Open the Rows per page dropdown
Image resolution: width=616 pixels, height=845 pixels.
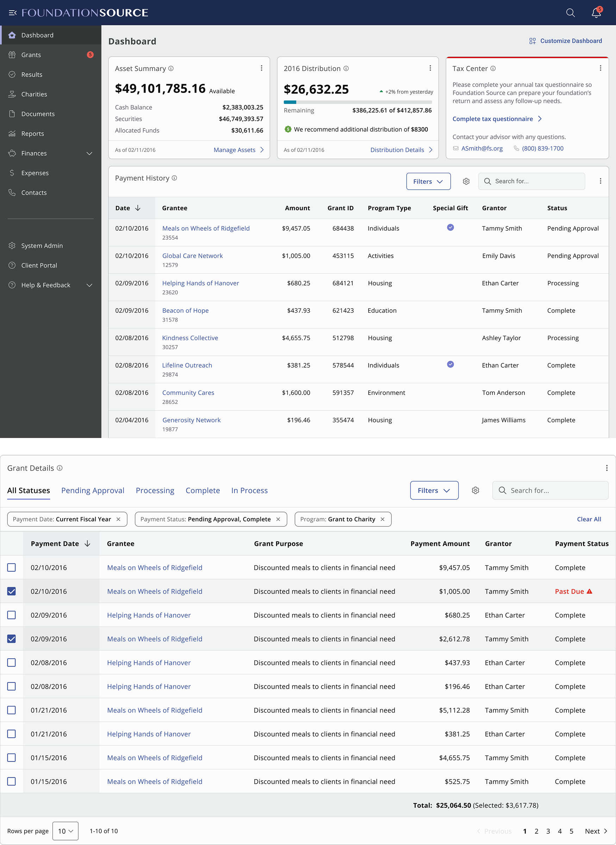65,831
